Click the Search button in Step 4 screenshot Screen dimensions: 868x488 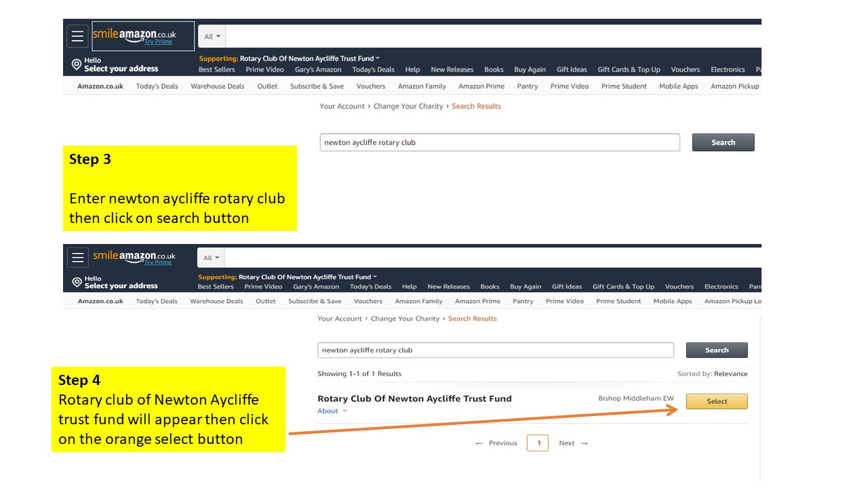[x=717, y=350]
